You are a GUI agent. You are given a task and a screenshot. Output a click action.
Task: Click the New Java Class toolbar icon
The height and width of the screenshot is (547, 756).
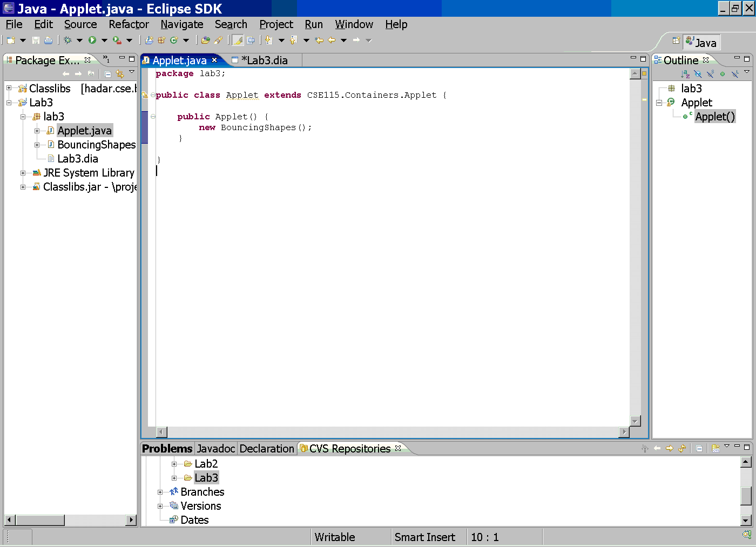[174, 40]
